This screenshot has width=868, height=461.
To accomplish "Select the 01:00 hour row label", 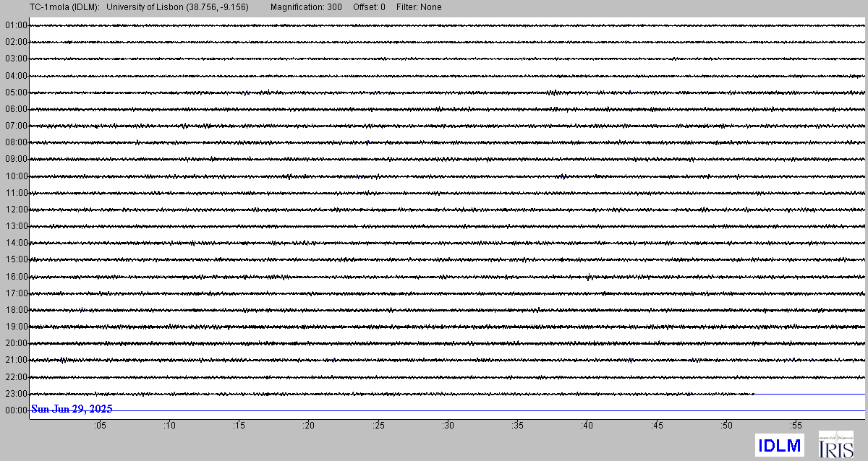I will pyautogui.click(x=16, y=25).
